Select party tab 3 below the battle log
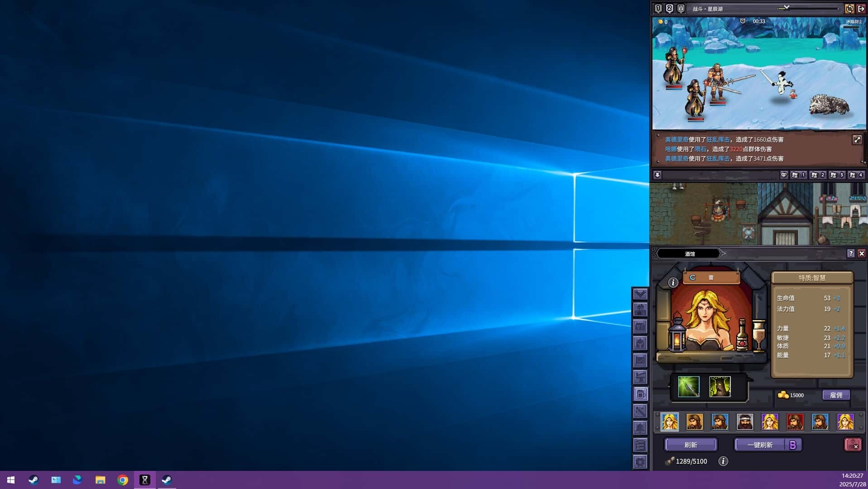 pyautogui.click(x=837, y=175)
